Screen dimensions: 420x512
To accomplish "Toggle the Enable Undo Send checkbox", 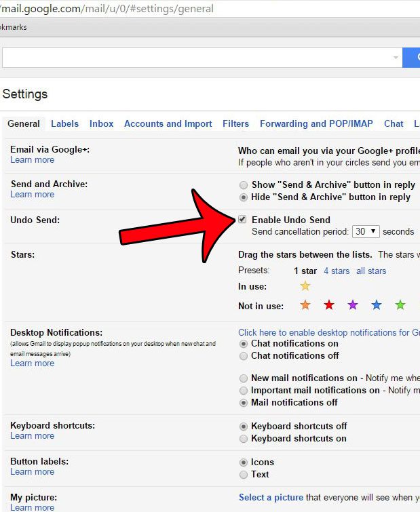I will point(243,220).
